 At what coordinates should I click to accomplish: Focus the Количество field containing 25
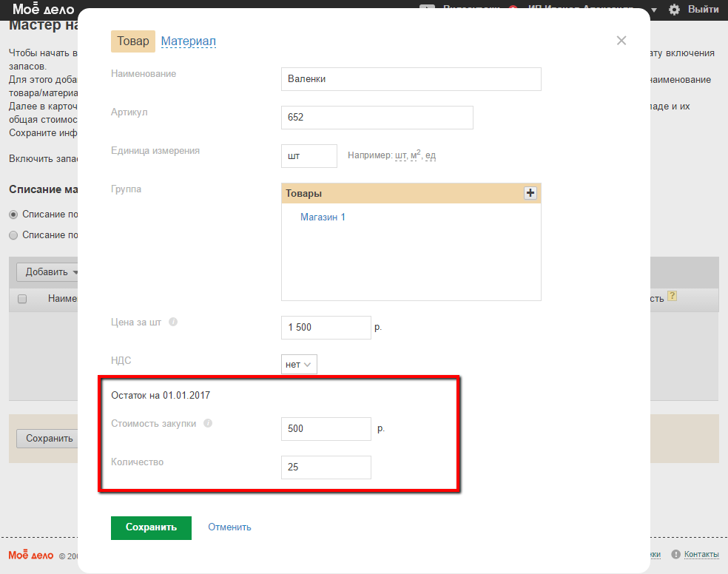(326, 467)
